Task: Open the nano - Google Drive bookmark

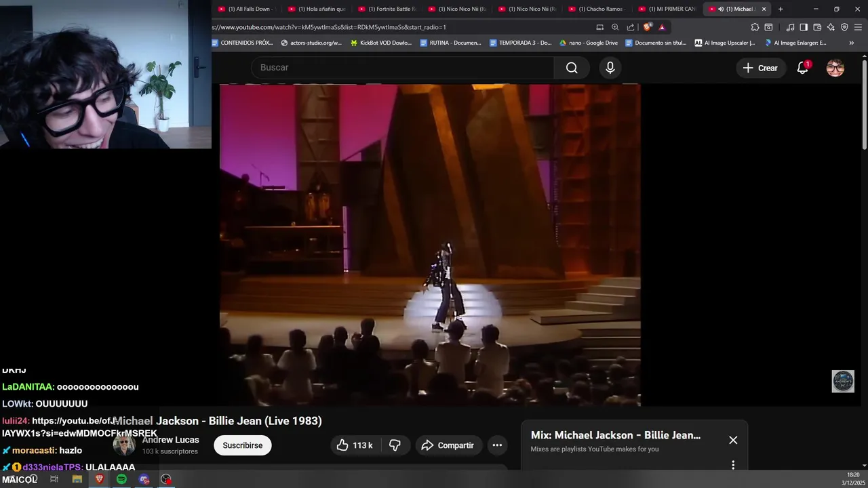Action: tap(588, 43)
